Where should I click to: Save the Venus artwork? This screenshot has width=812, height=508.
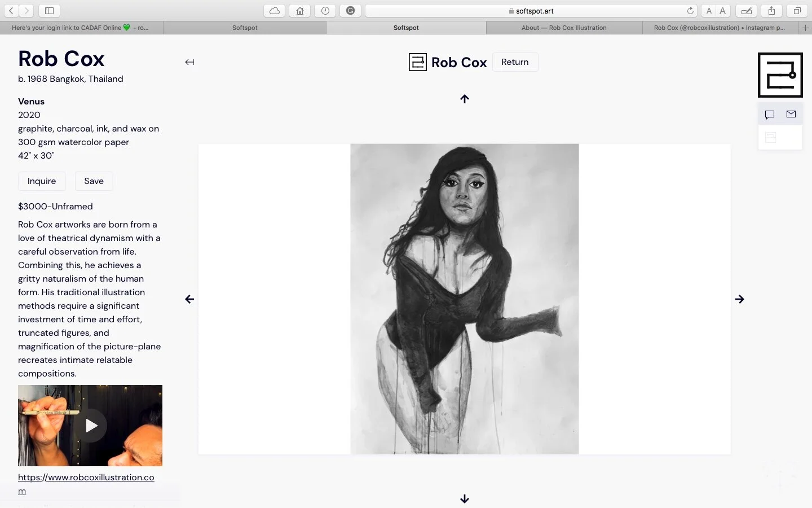(94, 181)
